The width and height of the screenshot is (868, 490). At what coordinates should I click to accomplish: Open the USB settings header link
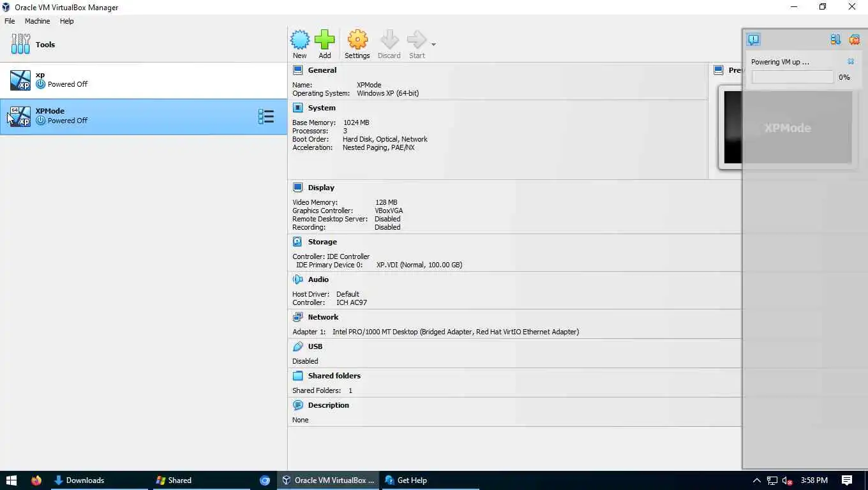tap(315, 346)
